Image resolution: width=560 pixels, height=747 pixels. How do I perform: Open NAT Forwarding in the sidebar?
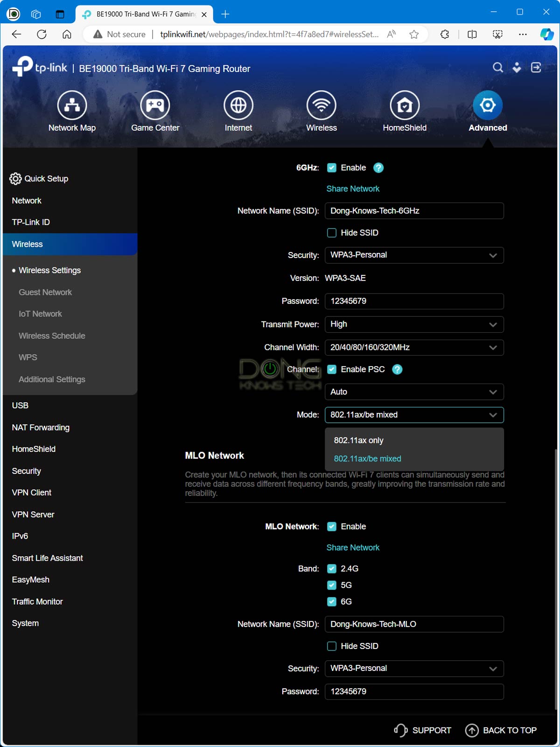pos(41,427)
